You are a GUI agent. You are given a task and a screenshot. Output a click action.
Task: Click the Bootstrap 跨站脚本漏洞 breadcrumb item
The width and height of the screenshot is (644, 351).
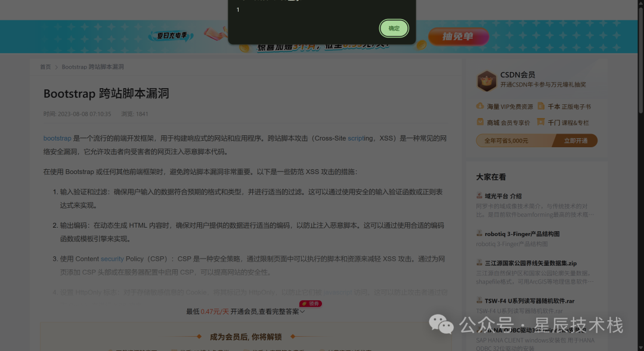pos(92,67)
